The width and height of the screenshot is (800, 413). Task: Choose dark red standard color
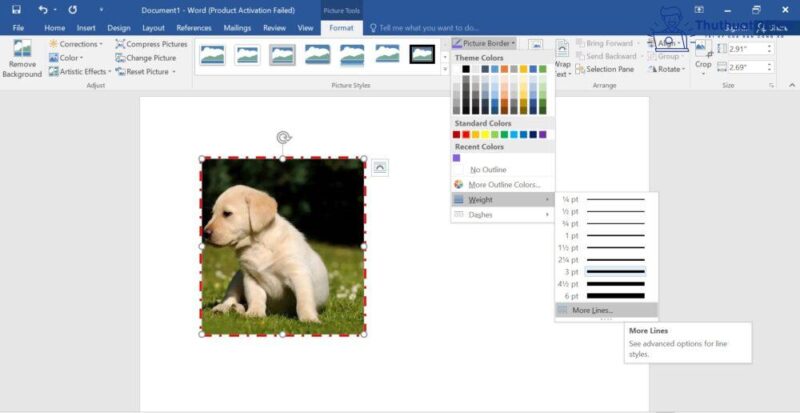tap(456, 135)
